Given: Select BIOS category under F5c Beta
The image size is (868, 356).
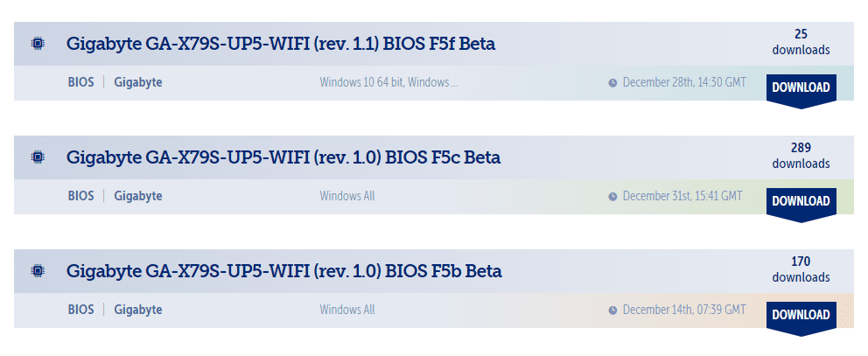Looking at the screenshot, I should [x=80, y=196].
